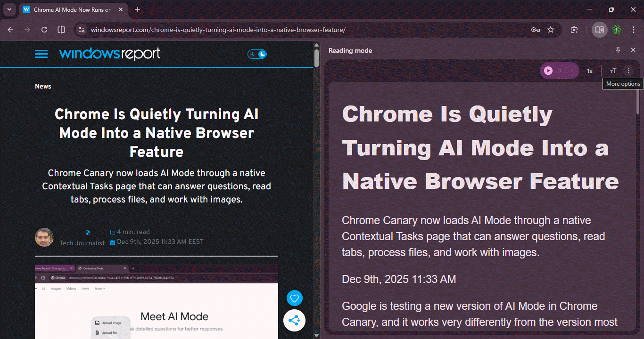Play read aloud in Reading mode
Image resolution: width=644 pixels, height=339 pixels.
pos(548,71)
